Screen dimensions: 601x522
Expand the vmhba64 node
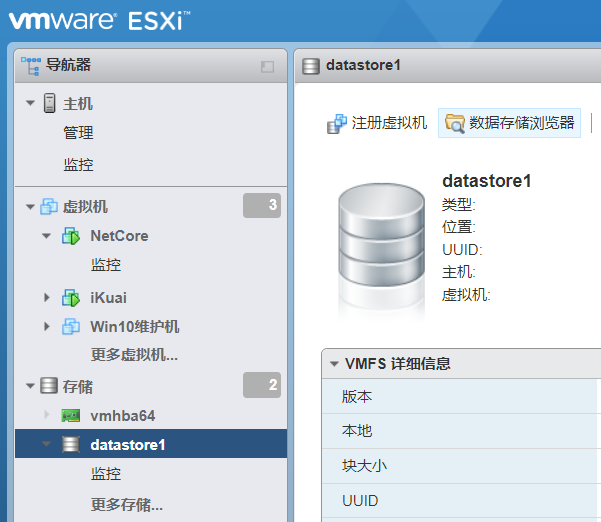47,414
